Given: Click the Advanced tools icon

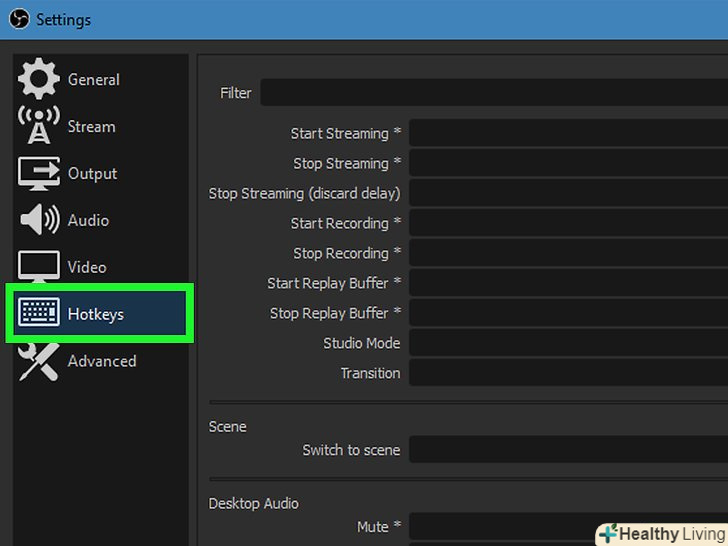Looking at the screenshot, I should (x=39, y=362).
